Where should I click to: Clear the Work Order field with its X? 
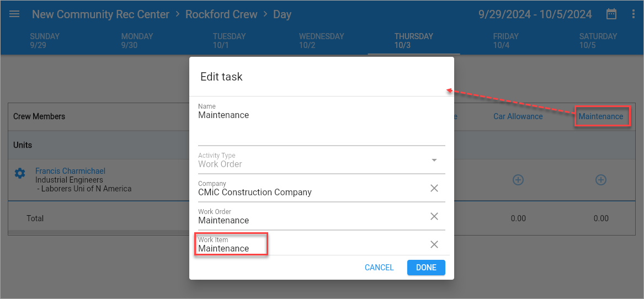pos(434,216)
